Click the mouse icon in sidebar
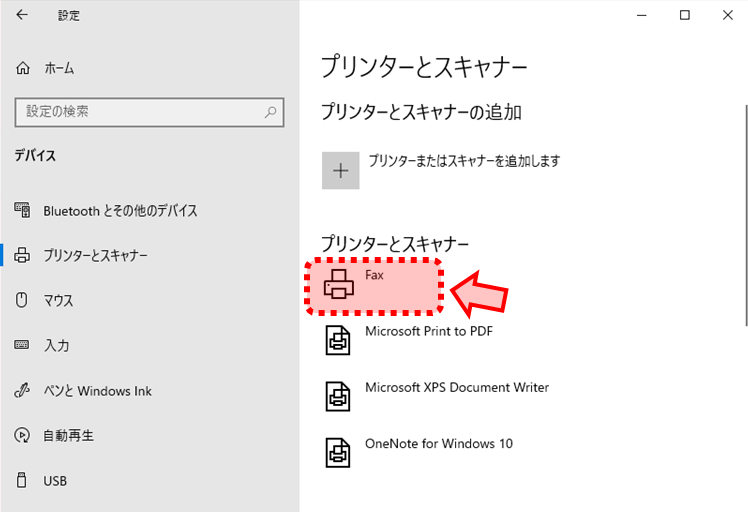The image size is (748, 512). click(x=23, y=300)
